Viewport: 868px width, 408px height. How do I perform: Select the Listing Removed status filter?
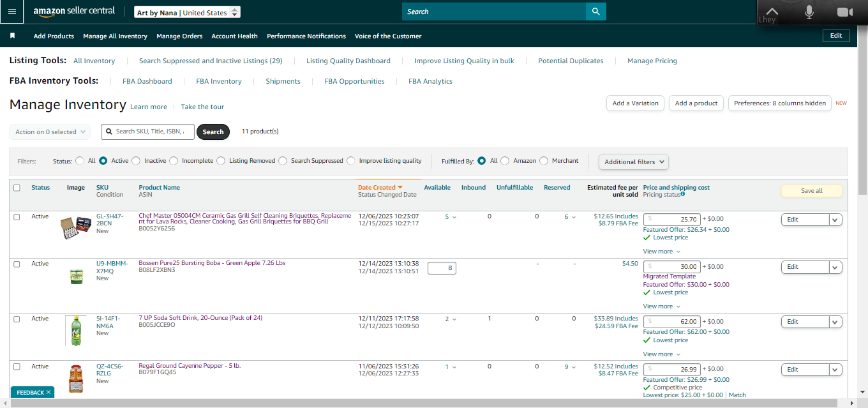click(221, 161)
